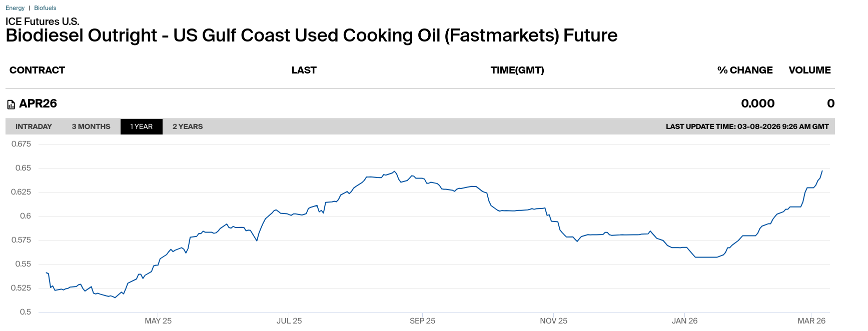Switch chart to 2 YEARS view
Image resolution: width=868 pixels, height=331 pixels.
pos(188,126)
